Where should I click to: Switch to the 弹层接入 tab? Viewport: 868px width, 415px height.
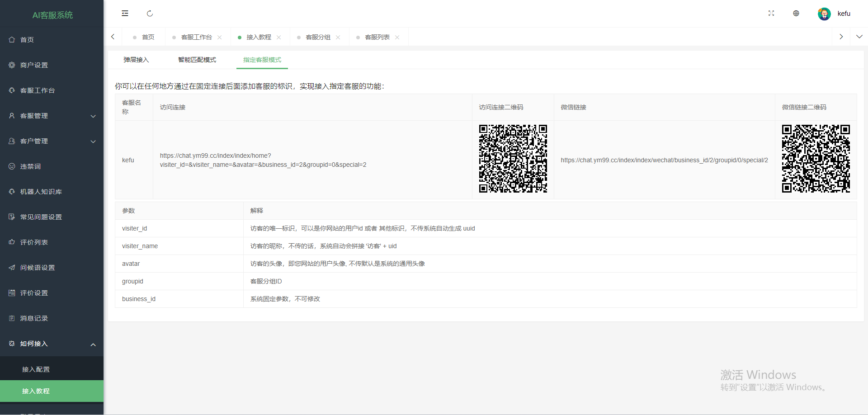[x=136, y=60]
